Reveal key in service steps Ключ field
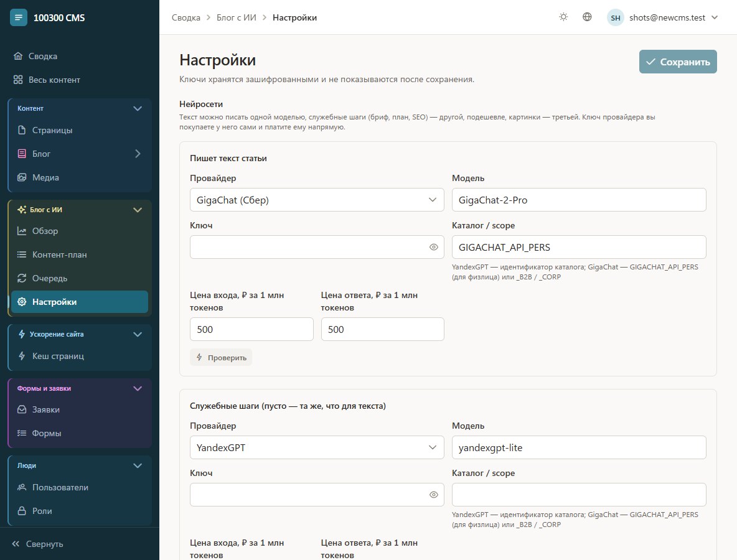This screenshot has height=560, width=737. 433,495
